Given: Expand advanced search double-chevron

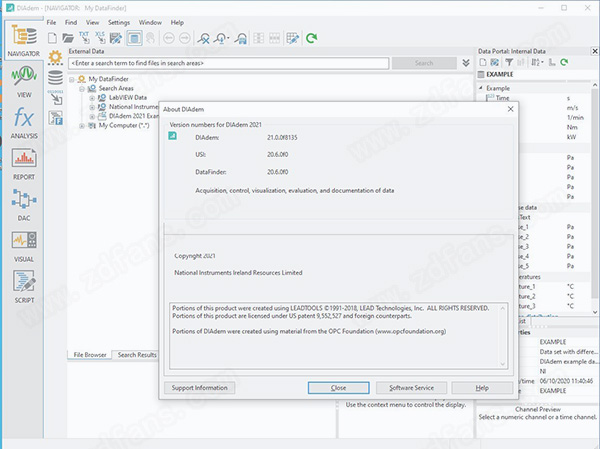Looking at the screenshot, I should point(465,63).
